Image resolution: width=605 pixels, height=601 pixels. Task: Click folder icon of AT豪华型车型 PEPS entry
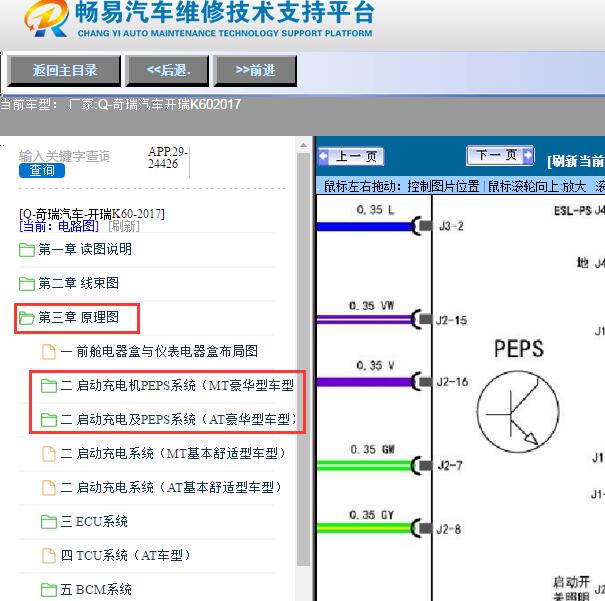point(49,419)
